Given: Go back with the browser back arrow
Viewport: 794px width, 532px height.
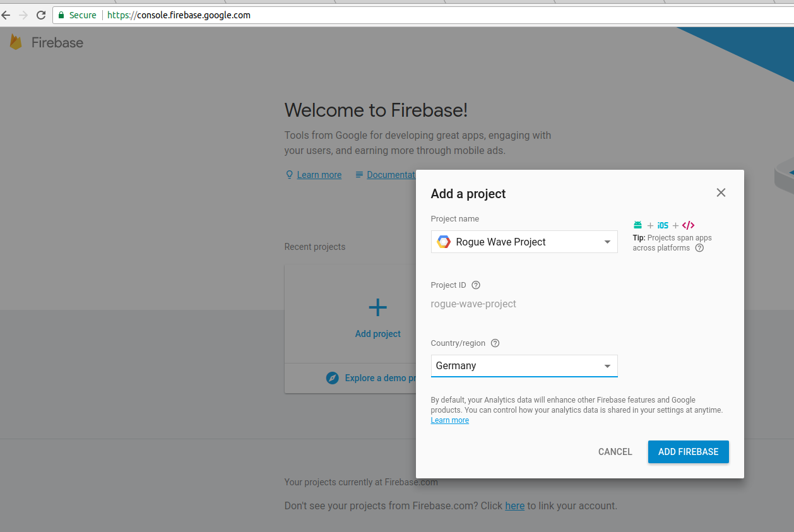Looking at the screenshot, I should 6,15.
